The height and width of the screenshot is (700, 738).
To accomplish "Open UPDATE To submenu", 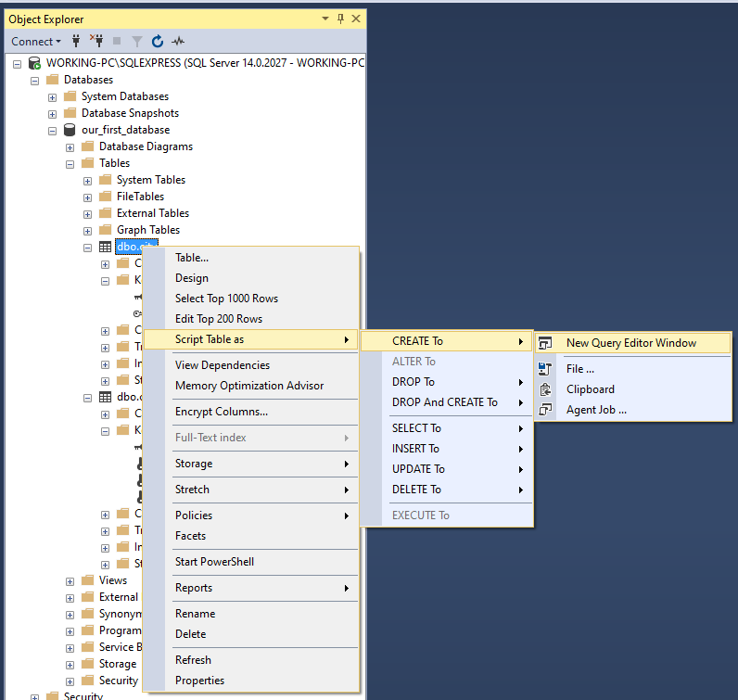I will (x=447, y=469).
